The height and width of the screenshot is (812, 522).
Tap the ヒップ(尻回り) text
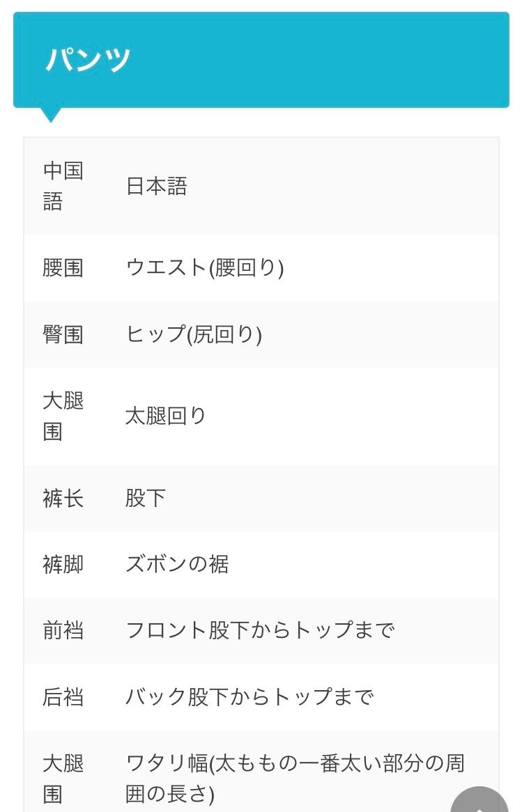194,335
